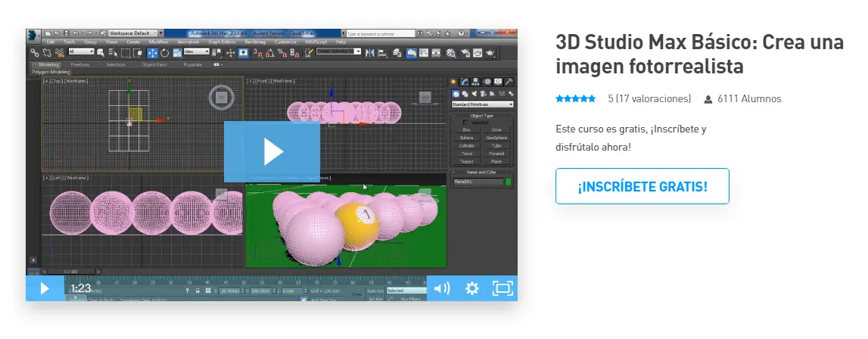Click the Sphere primitive button
This screenshot has height=339, width=868.
(467, 138)
